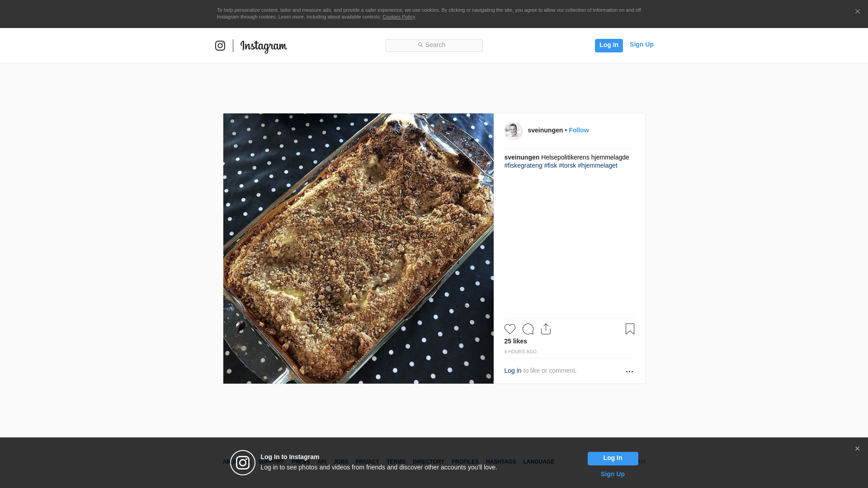Click the Instagram wordmark logo
The width and height of the screenshot is (868, 488).
(264, 46)
